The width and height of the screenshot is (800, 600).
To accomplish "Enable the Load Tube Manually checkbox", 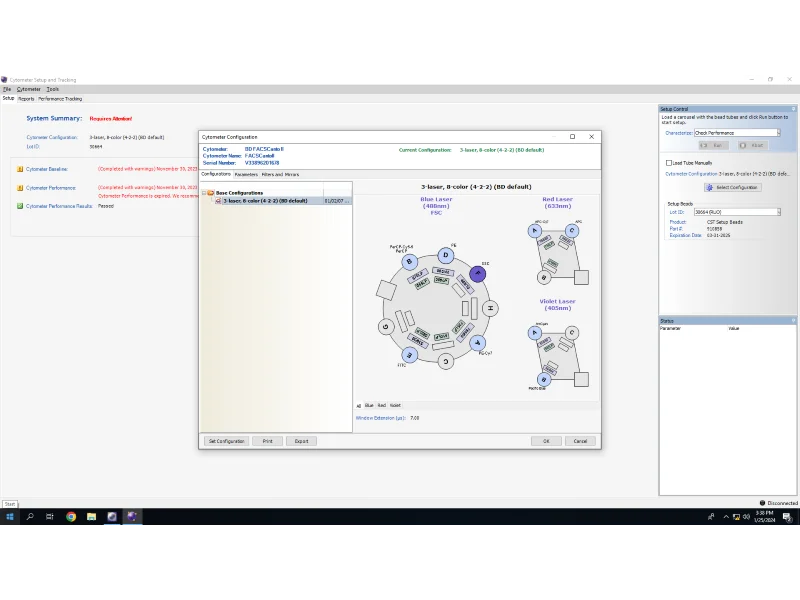I will click(668, 163).
